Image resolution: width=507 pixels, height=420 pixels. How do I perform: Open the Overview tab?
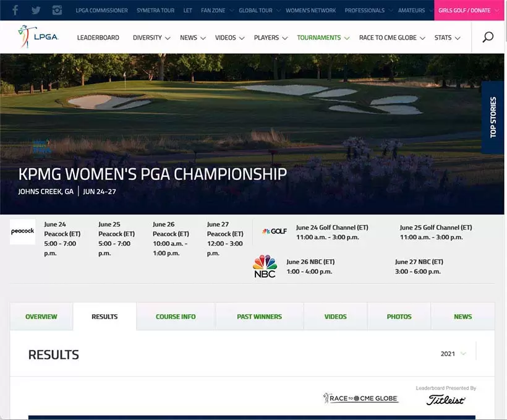click(x=41, y=317)
